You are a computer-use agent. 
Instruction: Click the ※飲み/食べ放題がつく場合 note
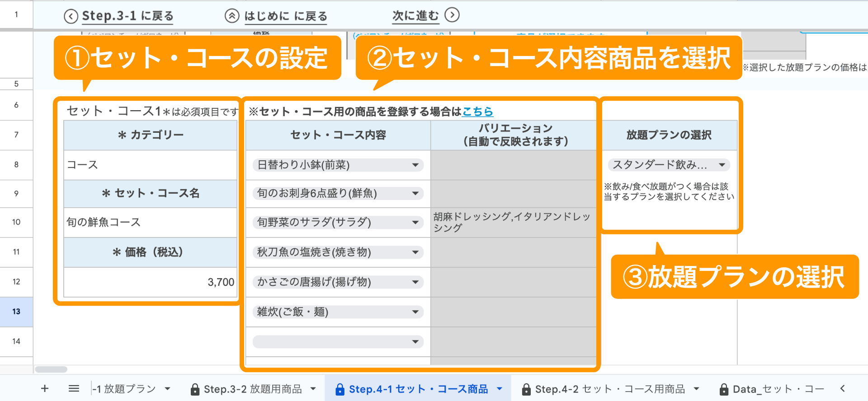(669, 191)
